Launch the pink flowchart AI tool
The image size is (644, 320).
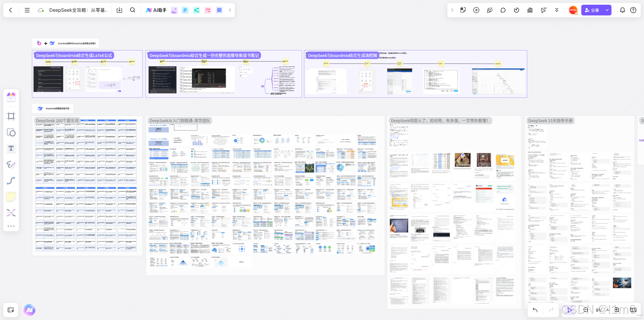pos(208,10)
